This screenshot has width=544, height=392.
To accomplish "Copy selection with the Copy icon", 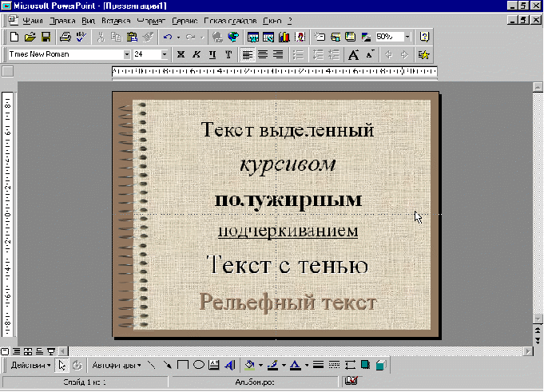I will coord(116,37).
